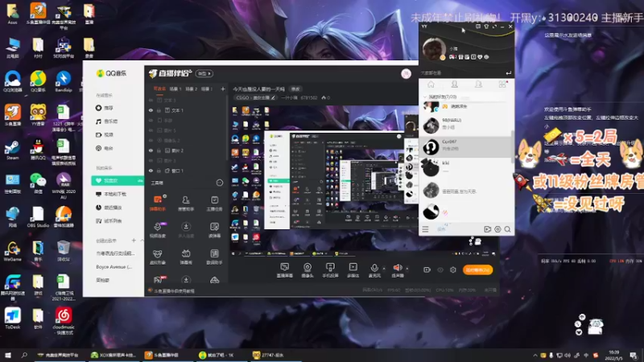
Task: Open taskbar search icon
Action: click(x=24, y=355)
